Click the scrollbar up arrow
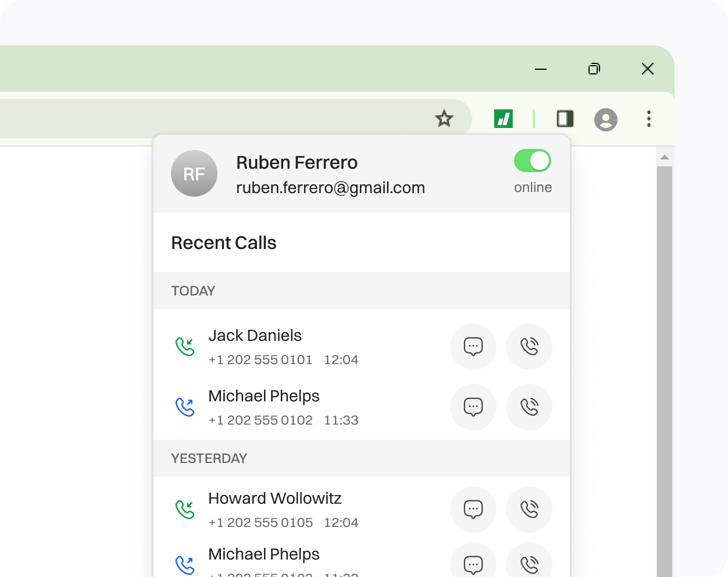The height and width of the screenshot is (577, 728). (x=664, y=156)
